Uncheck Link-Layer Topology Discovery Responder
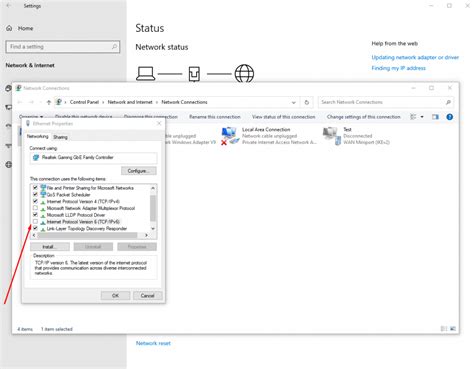 coord(35,228)
